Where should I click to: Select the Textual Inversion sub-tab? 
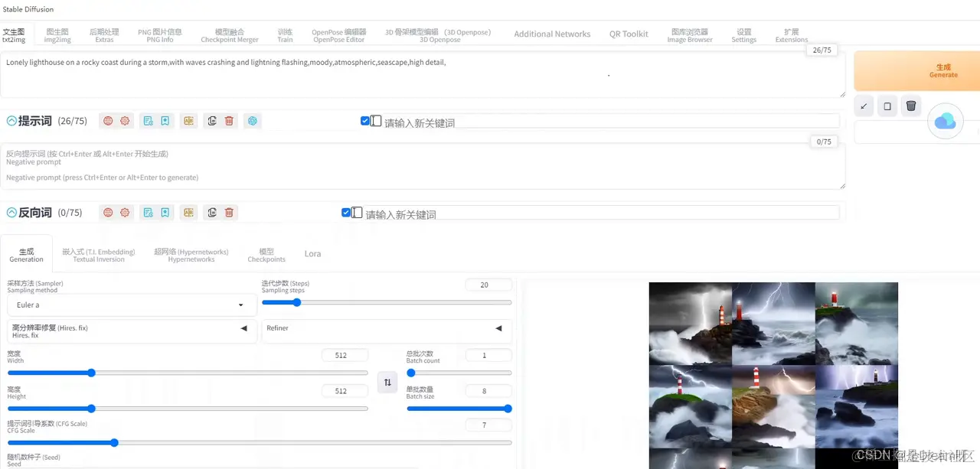pos(98,255)
